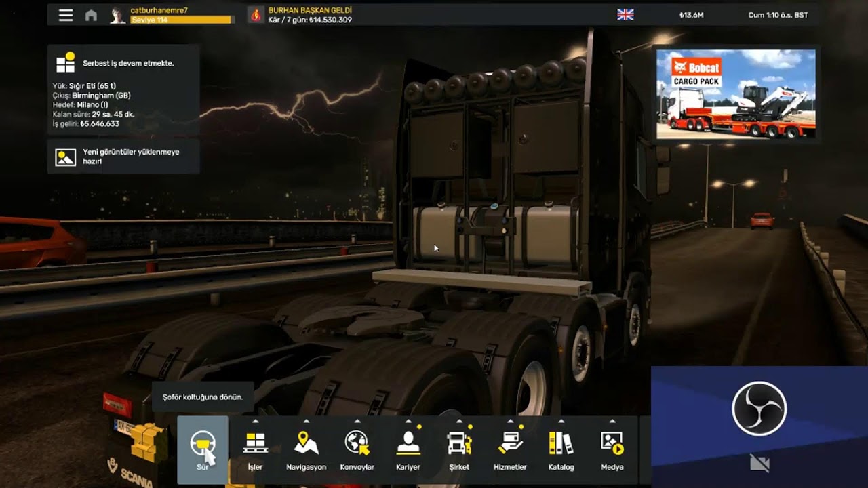
Task: Click the company flame logo icon
Action: [x=256, y=15]
